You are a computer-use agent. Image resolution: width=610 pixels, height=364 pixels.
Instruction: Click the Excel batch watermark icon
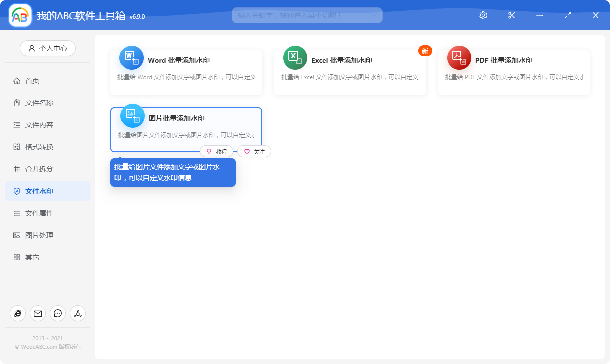pos(295,58)
